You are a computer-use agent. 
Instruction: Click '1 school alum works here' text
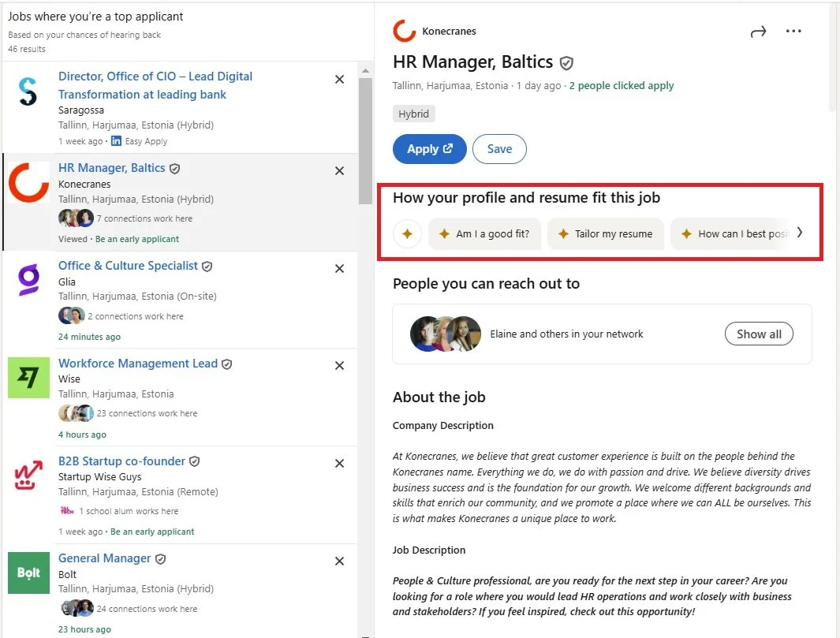pos(129,511)
